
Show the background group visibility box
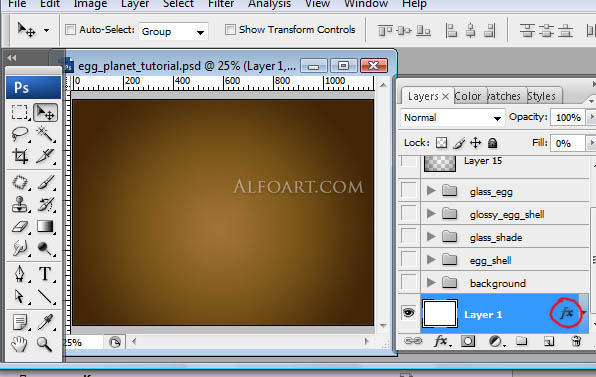tap(409, 283)
